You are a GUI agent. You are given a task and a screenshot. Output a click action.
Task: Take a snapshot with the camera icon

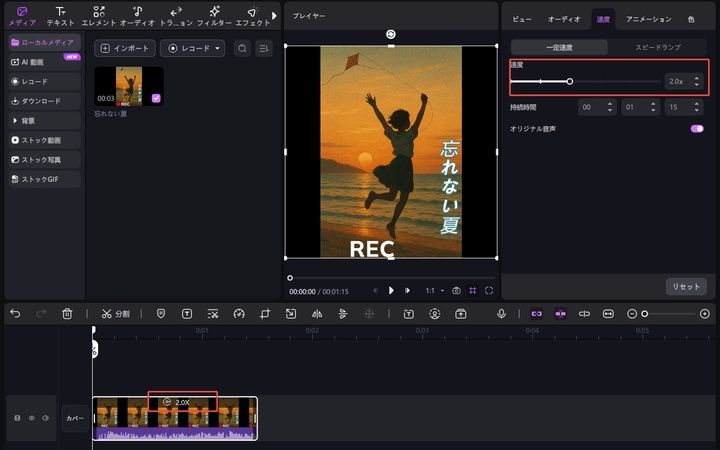[456, 291]
